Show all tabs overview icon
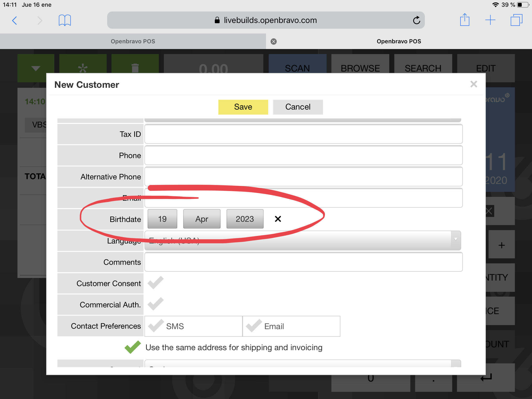The height and width of the screenshot is (399, 532). [516, 20]
